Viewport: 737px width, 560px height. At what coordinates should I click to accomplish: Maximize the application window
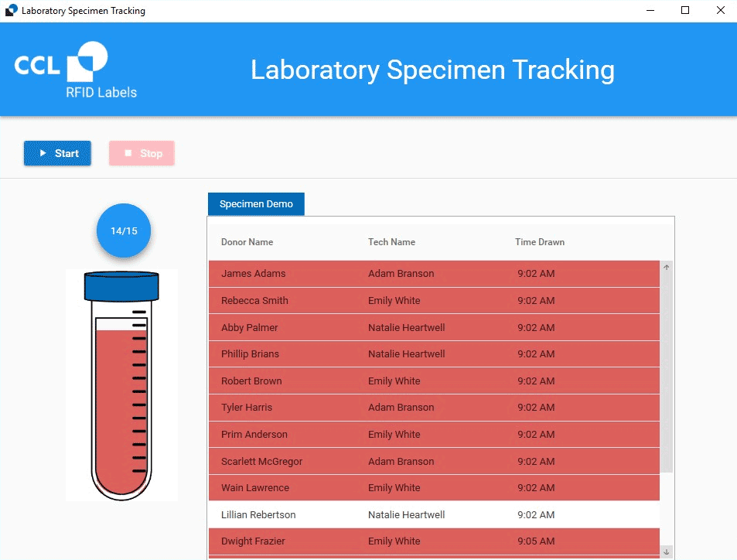pyautogui.click(x=684, y=11)
